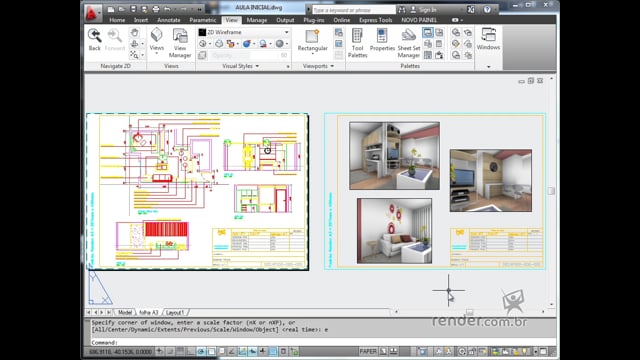The height and width of the screenshot is (360, 640).
Task: Open Tool Palettes
Action: tap(357, 42)
